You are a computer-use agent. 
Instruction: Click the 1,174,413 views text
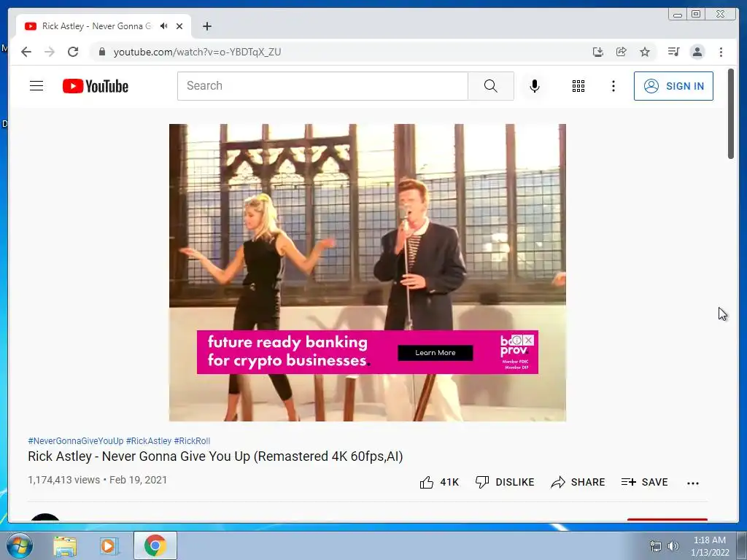click(x=64, y=480)
